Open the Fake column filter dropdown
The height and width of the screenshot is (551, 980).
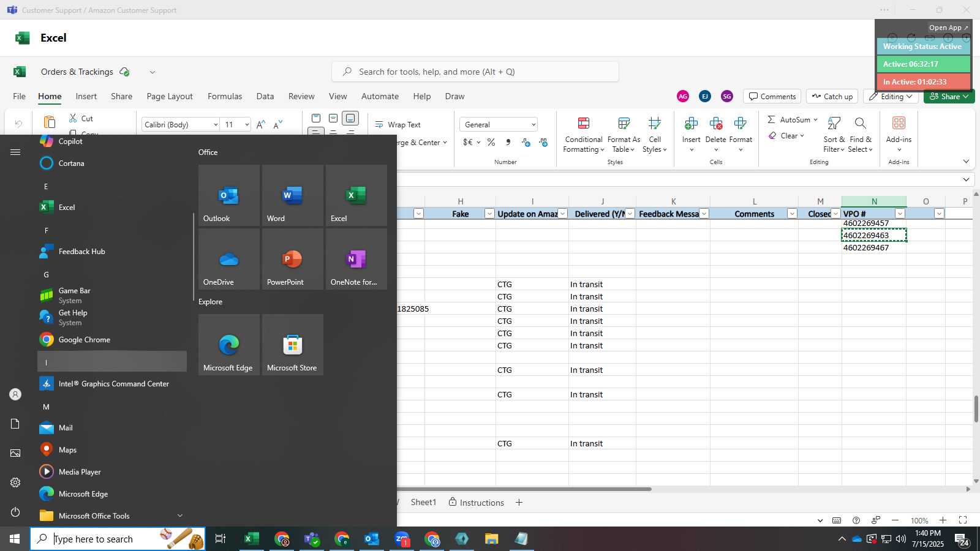point(489,214)
